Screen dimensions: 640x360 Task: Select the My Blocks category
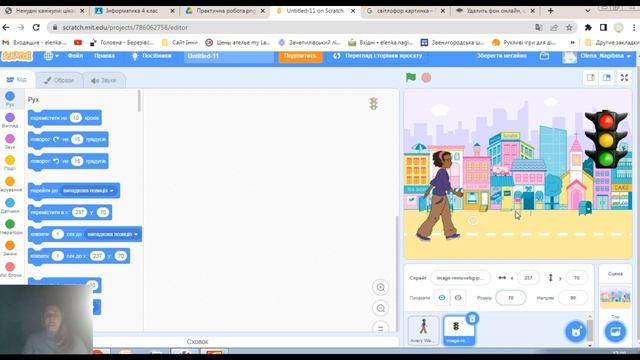click(10, 269)
